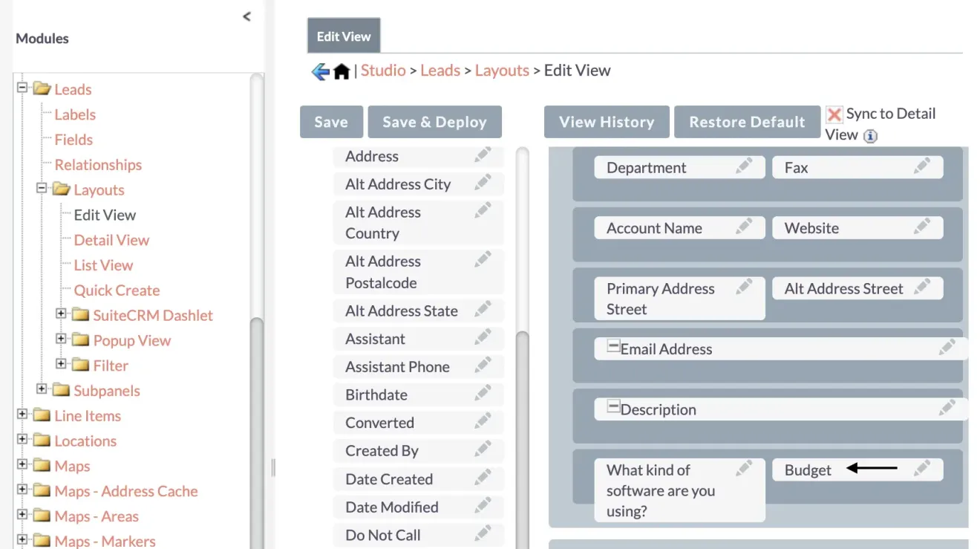This screenshot has width=980, height=549.
Task: Click the blue back arrow icon
Action: point(320,71)
